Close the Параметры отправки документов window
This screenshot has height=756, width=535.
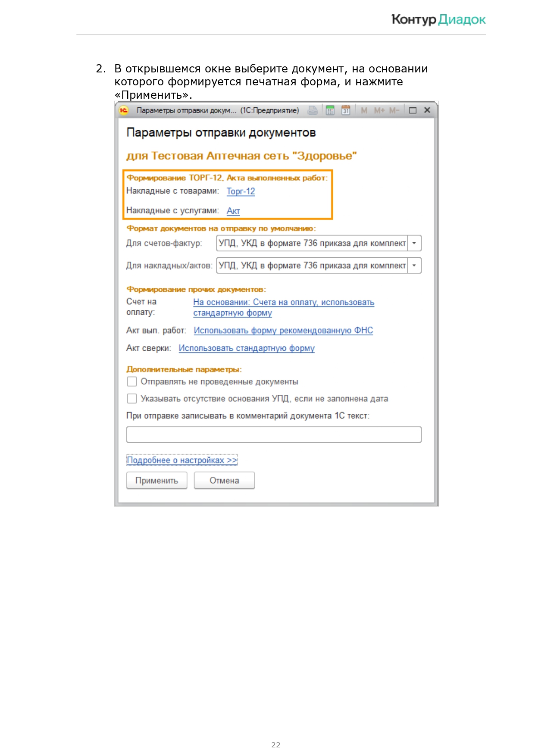click(427, 110)
